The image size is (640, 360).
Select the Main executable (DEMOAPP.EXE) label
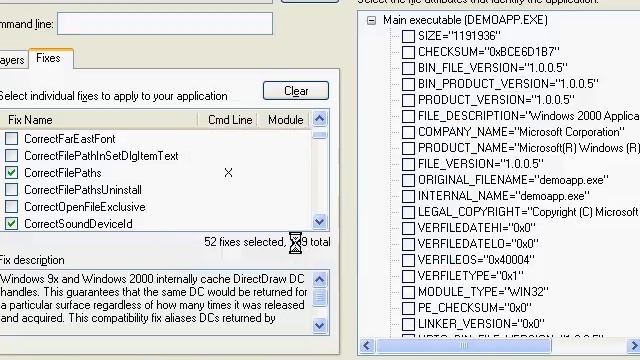465,20
